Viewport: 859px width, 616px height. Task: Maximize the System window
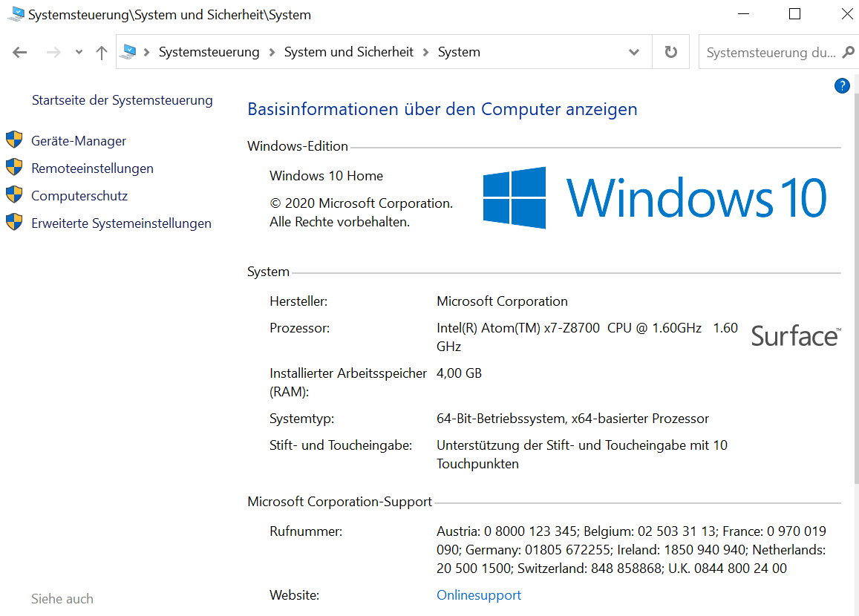[794, 14]
